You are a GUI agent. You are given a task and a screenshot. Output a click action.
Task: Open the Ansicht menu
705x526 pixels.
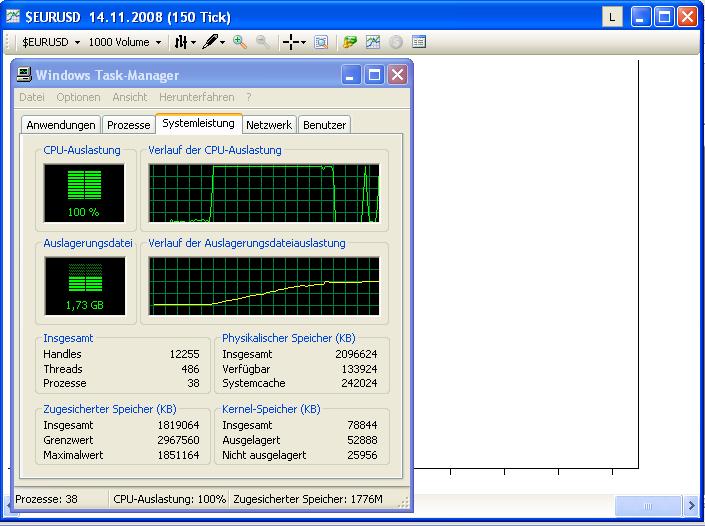pos(129,97)
